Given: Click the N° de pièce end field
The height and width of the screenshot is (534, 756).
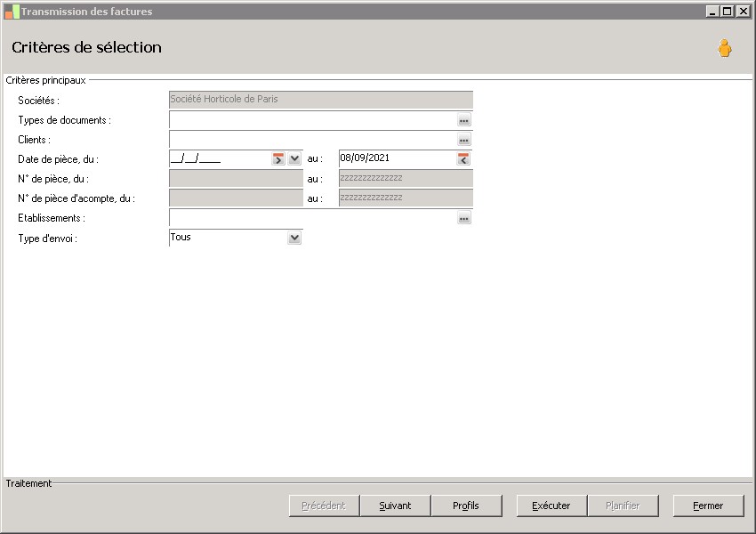Looking at the screenshot, I should pos(406,179).
